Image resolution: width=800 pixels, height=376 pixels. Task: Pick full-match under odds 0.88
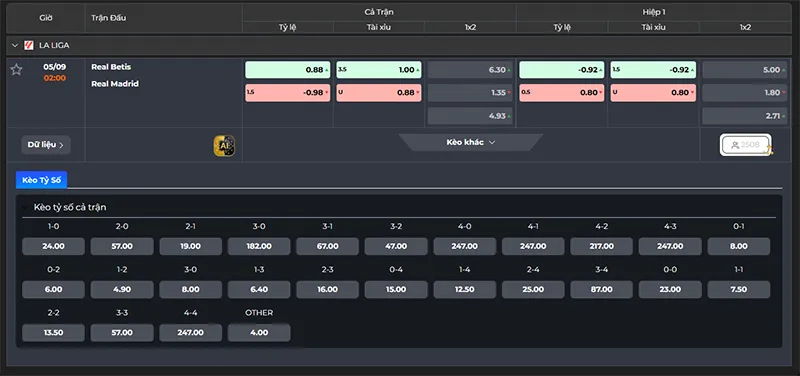click(x=379, y=93)
